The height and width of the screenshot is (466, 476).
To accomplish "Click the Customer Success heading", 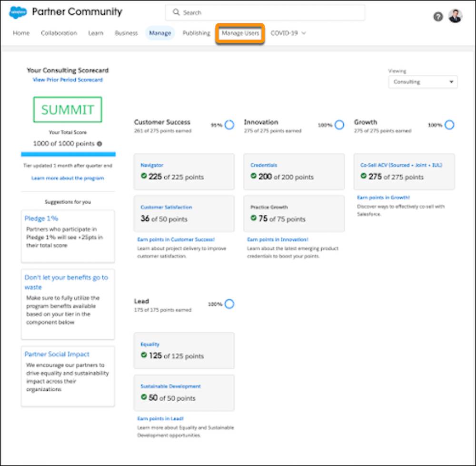I will tap(162, 122).
